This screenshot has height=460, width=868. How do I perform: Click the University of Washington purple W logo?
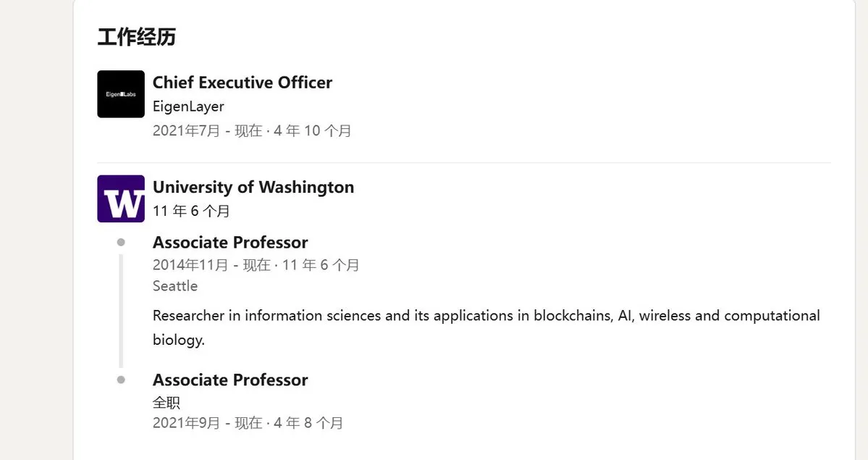pyautogui.click(x=121, y=198)
